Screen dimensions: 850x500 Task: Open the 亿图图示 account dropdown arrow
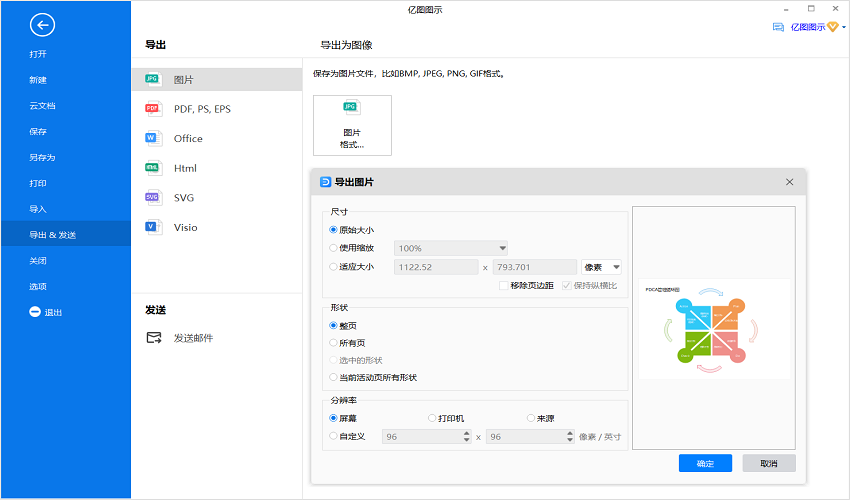(843, 27)
